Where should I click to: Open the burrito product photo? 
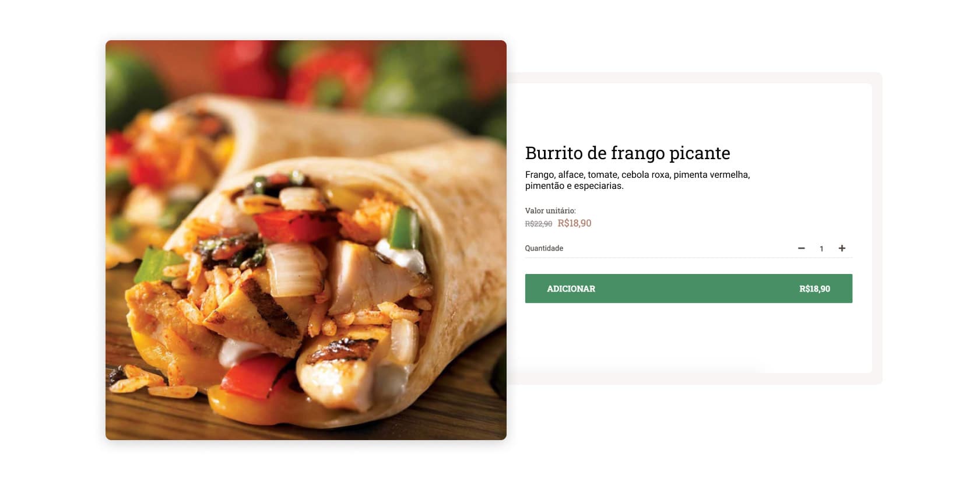pyautogui.click(x=305, y=240)
